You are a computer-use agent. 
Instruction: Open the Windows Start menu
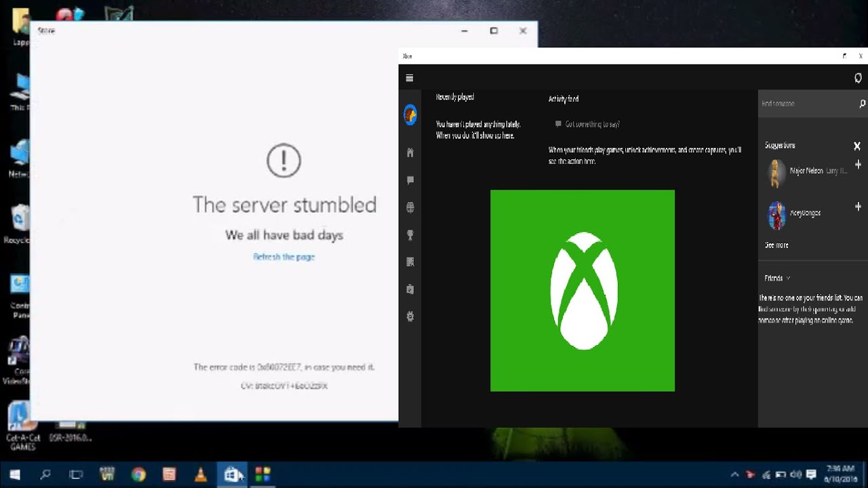coord(15,474)
